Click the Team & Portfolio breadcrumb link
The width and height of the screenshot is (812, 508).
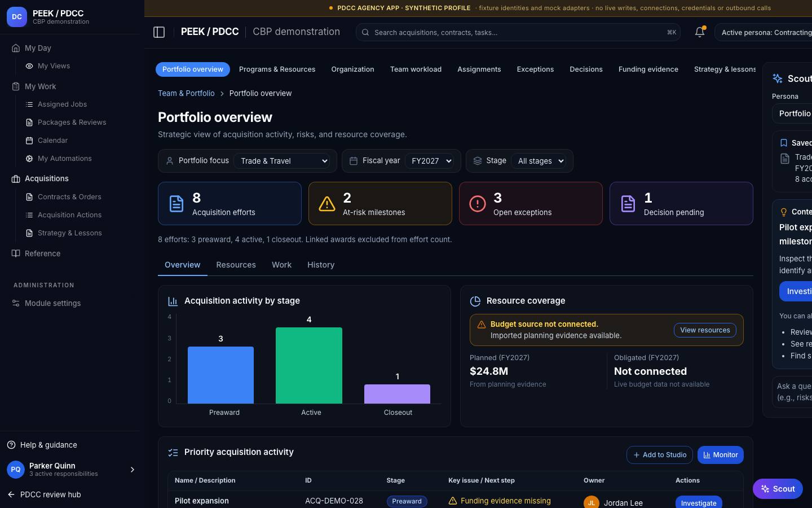pos(186,93)
